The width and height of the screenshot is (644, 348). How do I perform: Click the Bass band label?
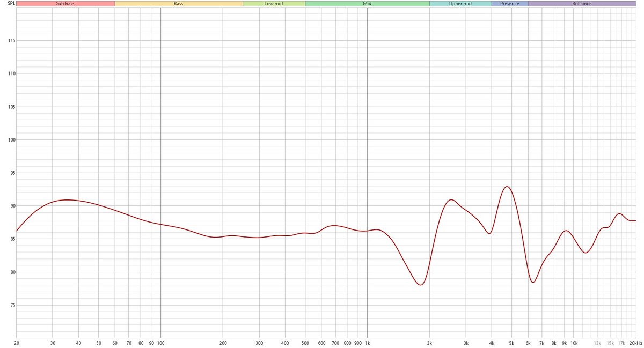click(178, 3)
